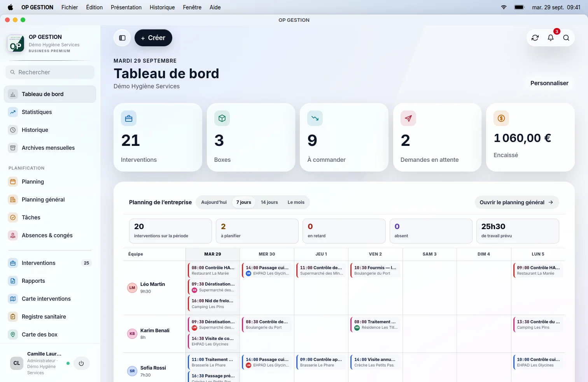Click the À commander trend icon
Screen dimensions: 588x382
(315, 118)
